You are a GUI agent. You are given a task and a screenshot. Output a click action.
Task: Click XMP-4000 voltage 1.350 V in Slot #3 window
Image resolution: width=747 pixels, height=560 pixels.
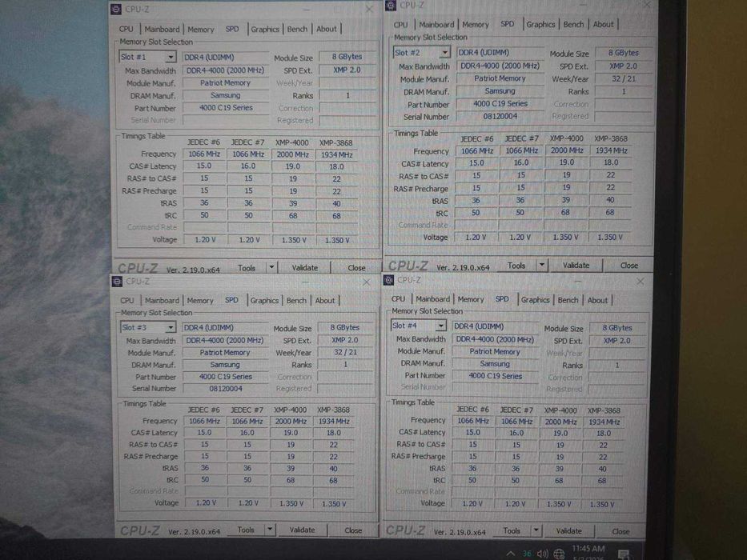(290, 503)
